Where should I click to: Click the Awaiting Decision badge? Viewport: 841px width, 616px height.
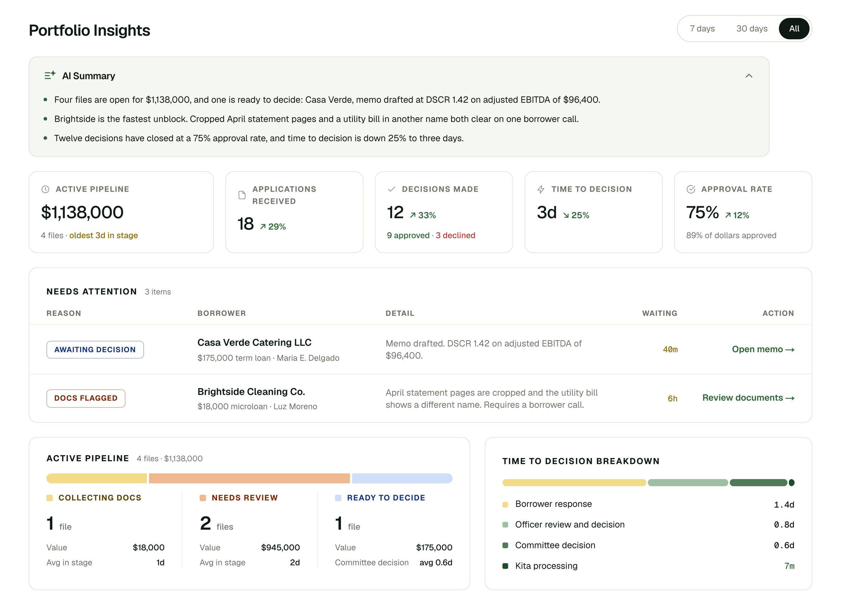pos(95,350)
